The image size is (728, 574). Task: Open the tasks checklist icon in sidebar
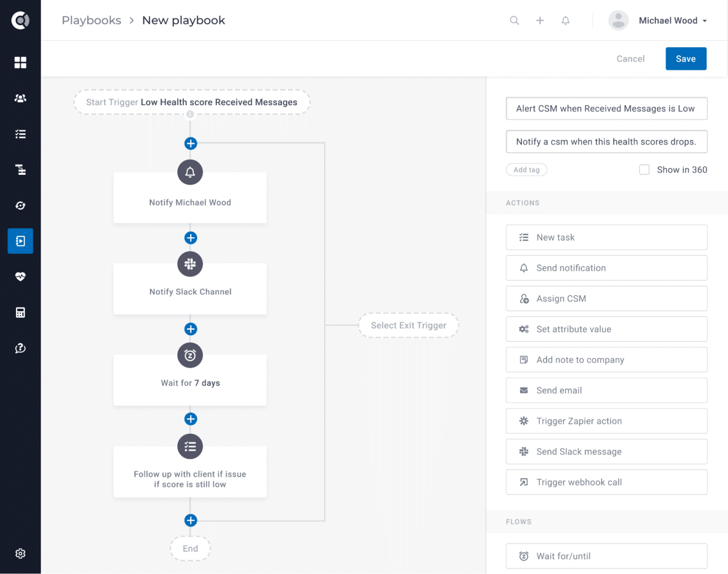(x=20, y=134)
